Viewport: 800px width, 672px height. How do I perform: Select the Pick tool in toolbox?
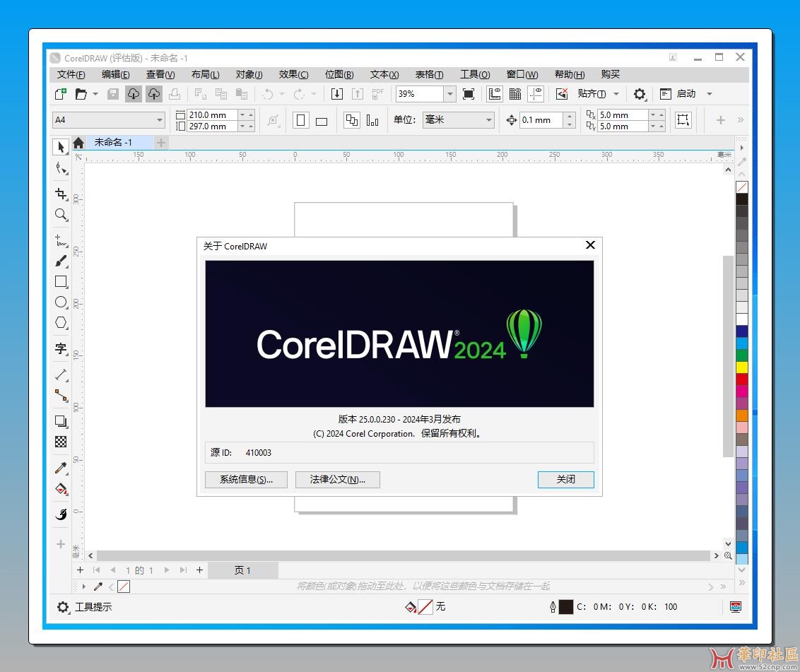(x=61, y=147)
